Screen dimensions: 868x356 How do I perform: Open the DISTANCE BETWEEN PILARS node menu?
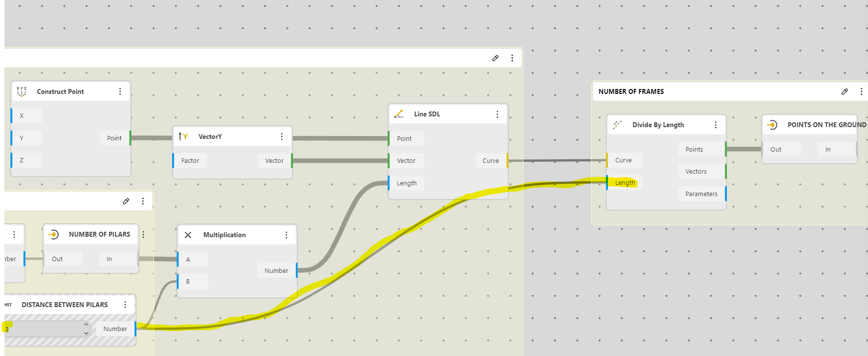point(125,305)
